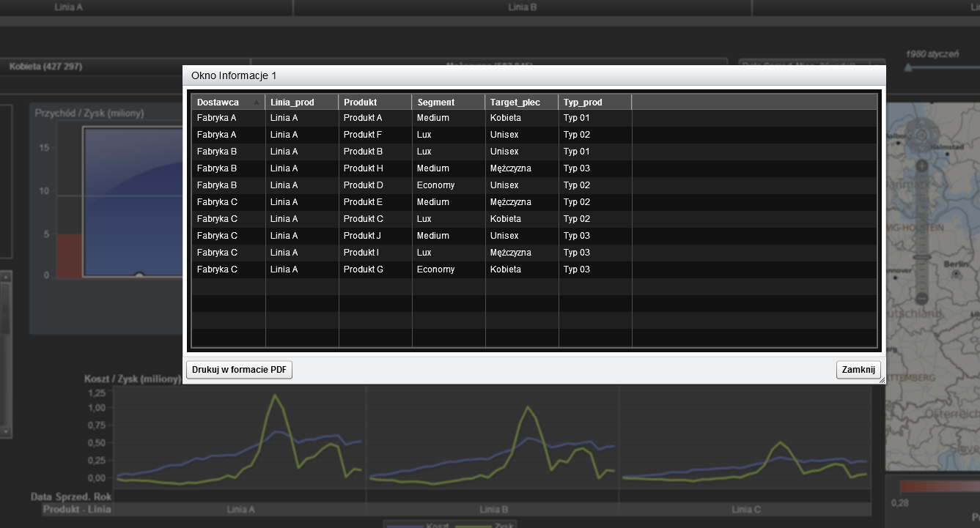Zoom out with the map minus button
Viewport: 980px width, 528px height.
click(921, 298)
